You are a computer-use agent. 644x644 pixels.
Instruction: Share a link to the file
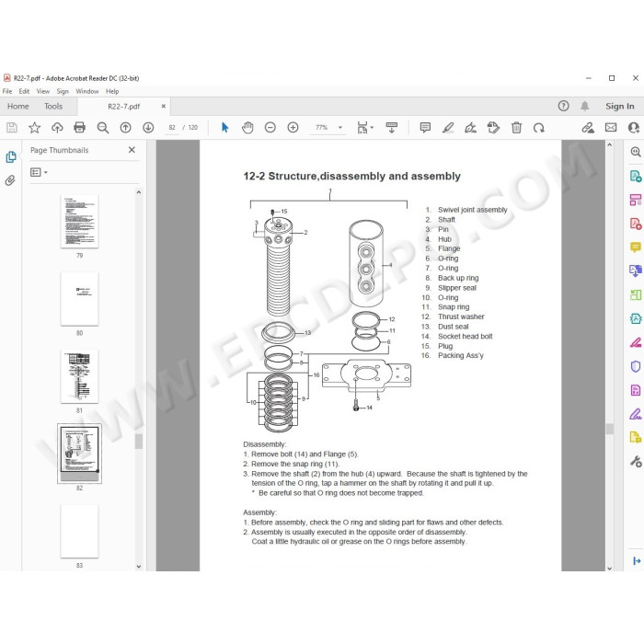[588, 128]
